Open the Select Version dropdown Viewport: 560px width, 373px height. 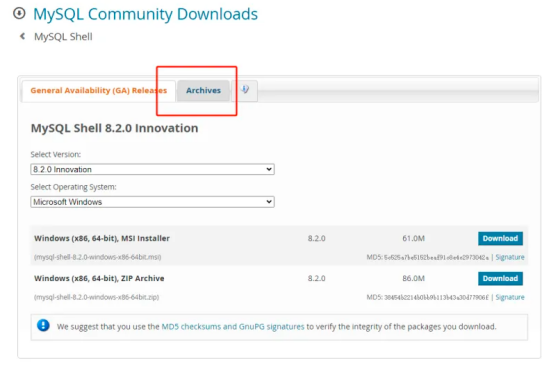coord(152,169)
